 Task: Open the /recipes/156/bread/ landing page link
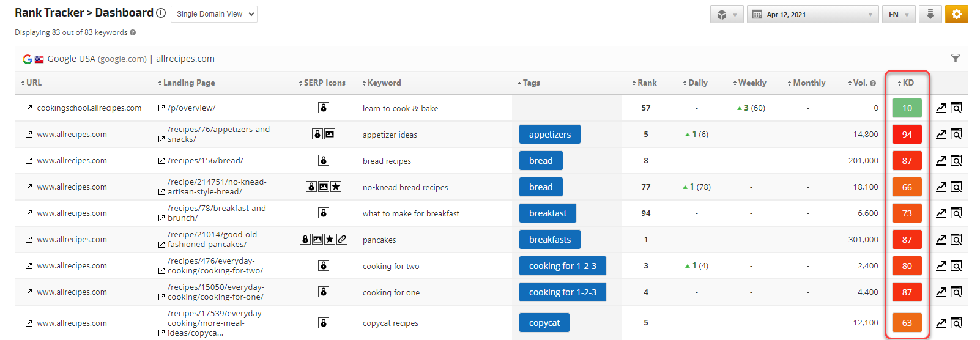205,161
